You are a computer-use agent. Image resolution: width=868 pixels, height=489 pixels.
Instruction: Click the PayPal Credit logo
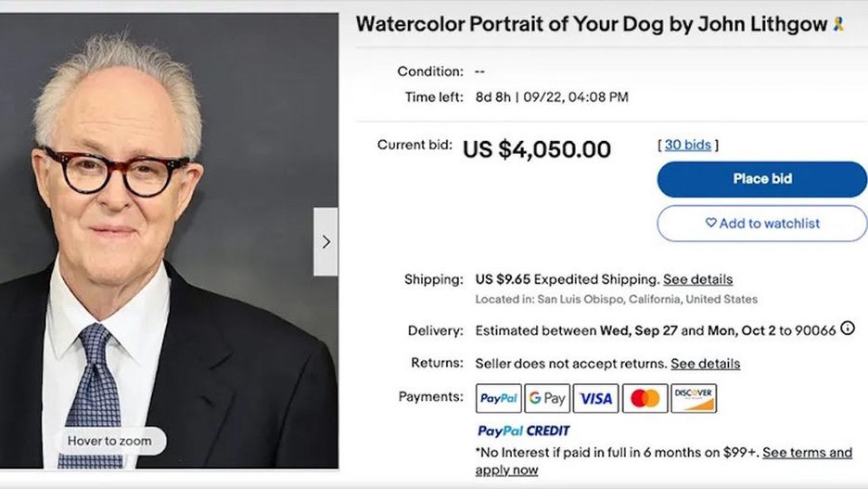coord(523,431)
